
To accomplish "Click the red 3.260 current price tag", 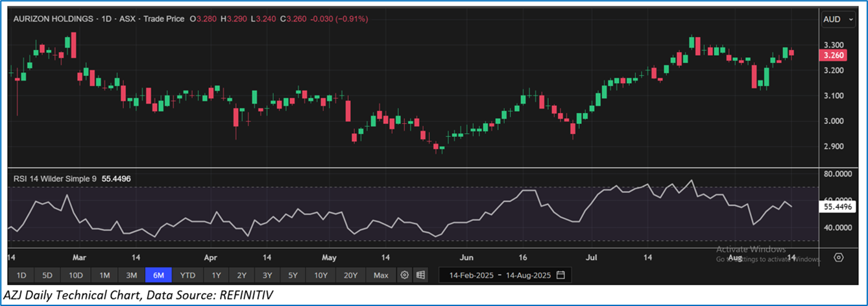I will point(833,56).
